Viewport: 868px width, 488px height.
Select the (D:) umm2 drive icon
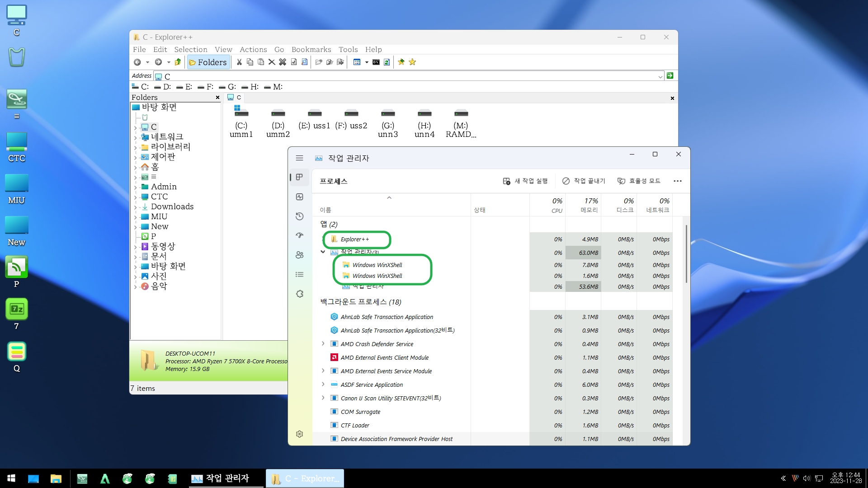coord(278,123)
